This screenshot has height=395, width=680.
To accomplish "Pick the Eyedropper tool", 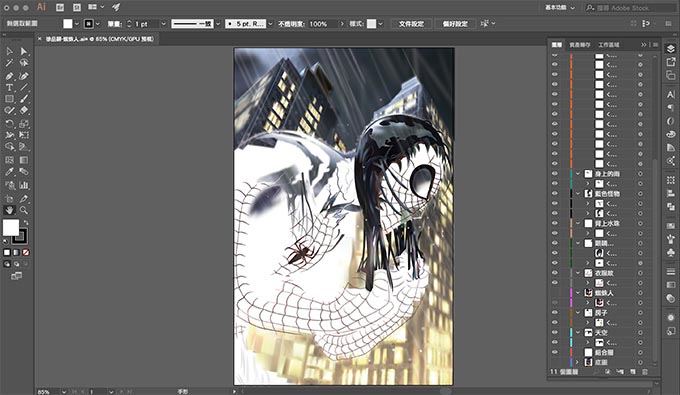I will 9,172.
